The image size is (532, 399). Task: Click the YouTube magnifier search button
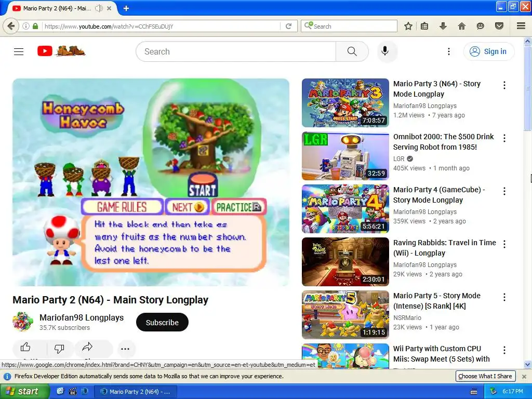(352, 51)
